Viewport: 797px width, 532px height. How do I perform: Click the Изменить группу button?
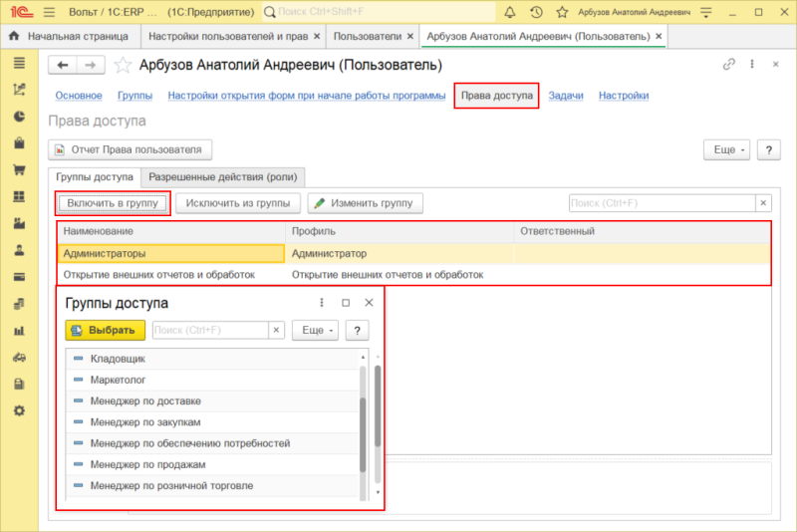pos(365,203)
